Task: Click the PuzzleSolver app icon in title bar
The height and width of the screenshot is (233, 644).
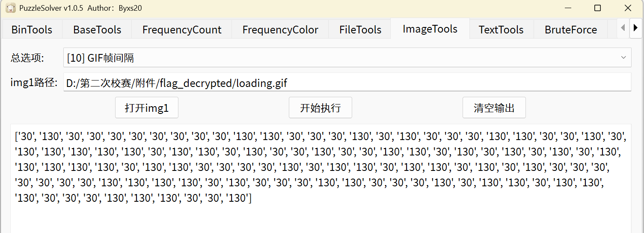Action: (x=11, y=8)
